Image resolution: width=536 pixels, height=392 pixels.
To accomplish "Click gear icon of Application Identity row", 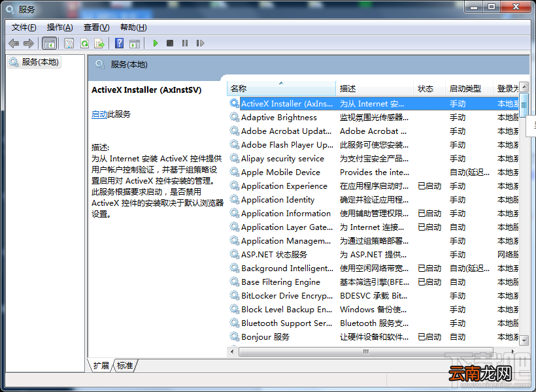I will coord(234,199).
